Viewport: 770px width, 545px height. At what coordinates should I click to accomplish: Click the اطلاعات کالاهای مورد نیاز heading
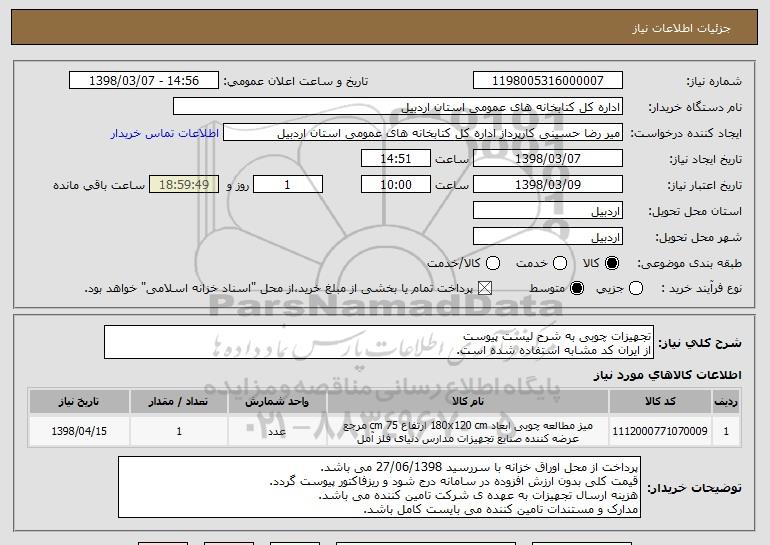point(667,375)
